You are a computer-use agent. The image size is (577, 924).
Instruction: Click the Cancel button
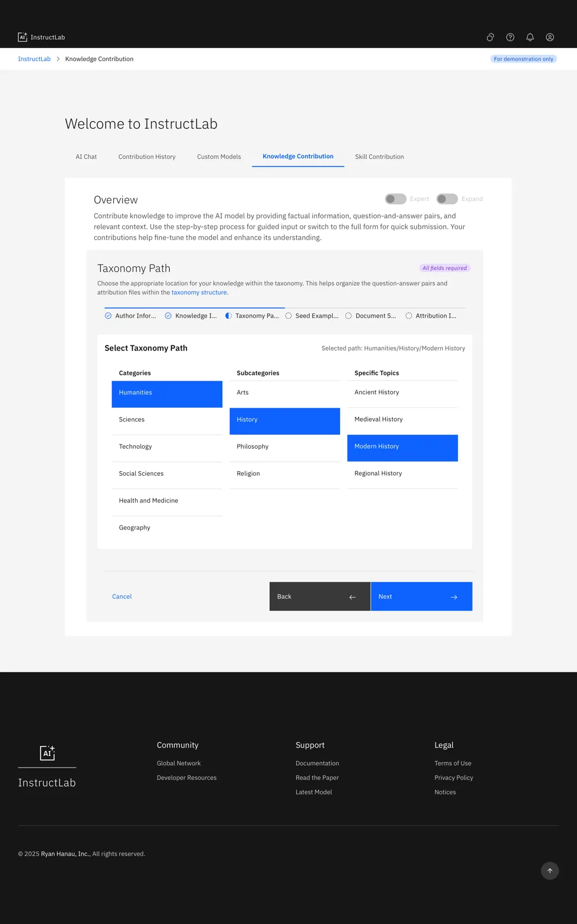click(x=122, y=597)
